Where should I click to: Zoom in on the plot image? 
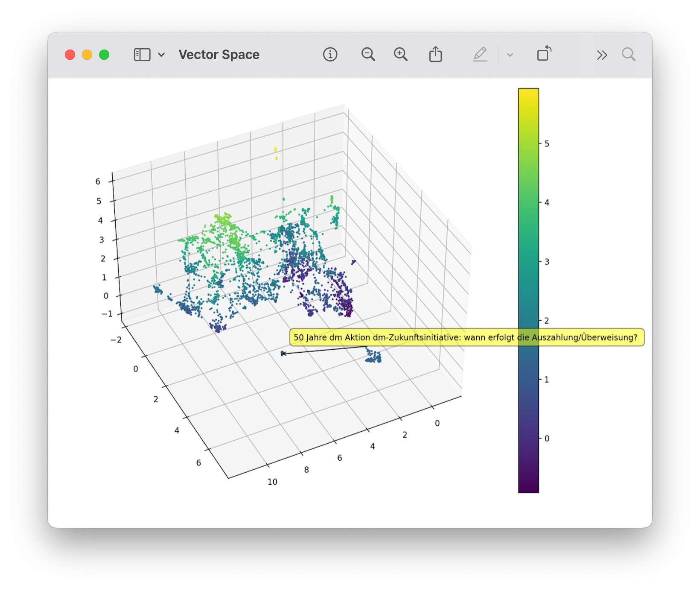click(400, 55)
